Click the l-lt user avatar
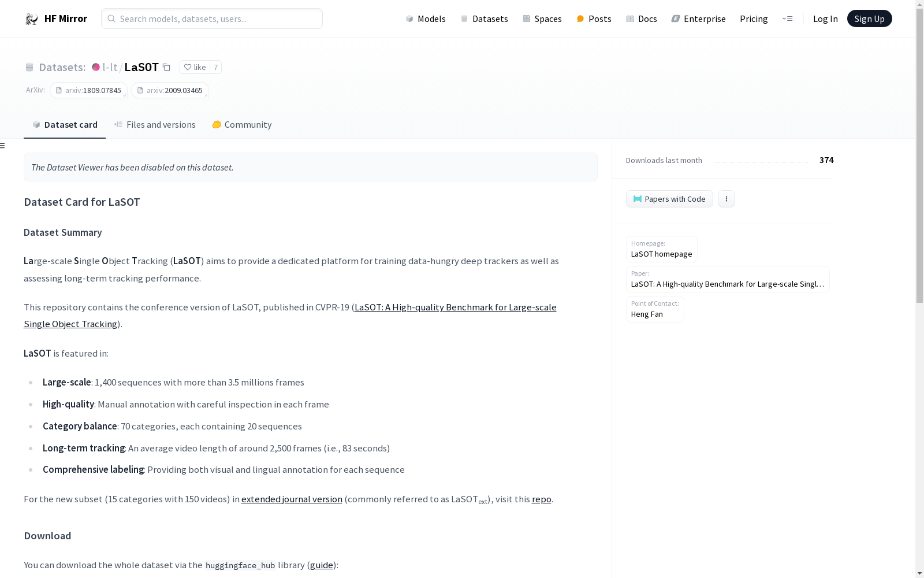924x578 pixels. pyautogui.click(x=96, y=67)
